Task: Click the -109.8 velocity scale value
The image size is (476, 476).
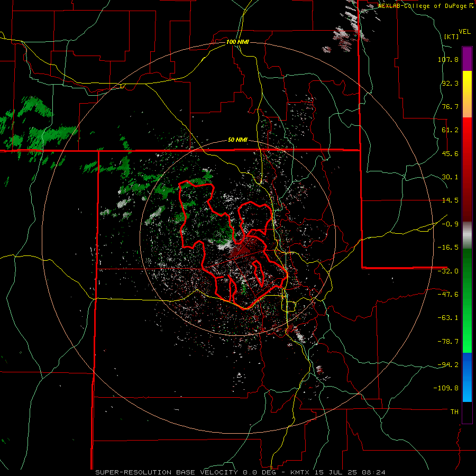Action: pyautogui.click(x=446, y=388)
